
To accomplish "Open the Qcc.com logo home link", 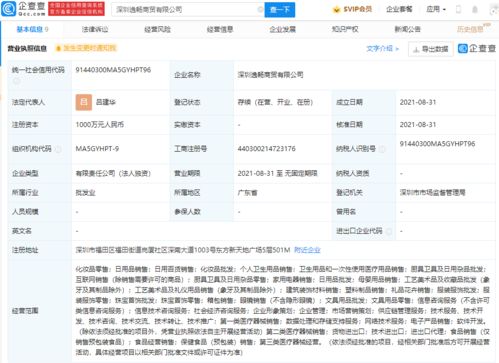I will (x=23, y=9).
